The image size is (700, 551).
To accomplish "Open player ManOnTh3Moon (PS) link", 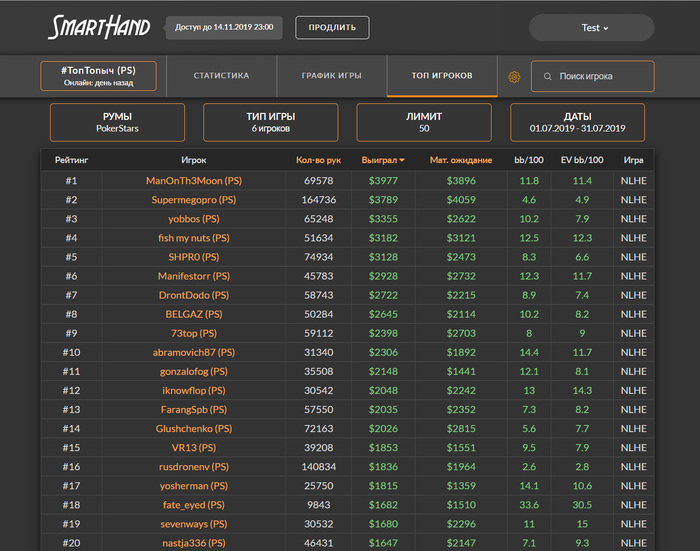I will click(194, 181).
